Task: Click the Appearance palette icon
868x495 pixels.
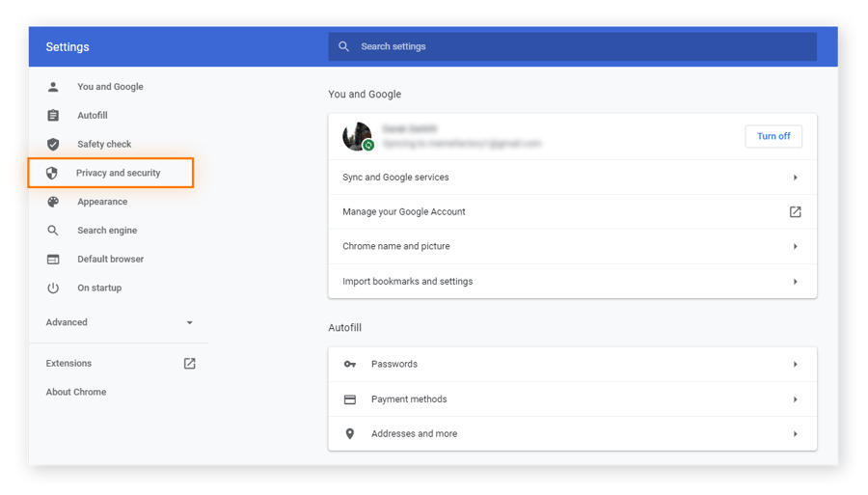Action: 53,202
